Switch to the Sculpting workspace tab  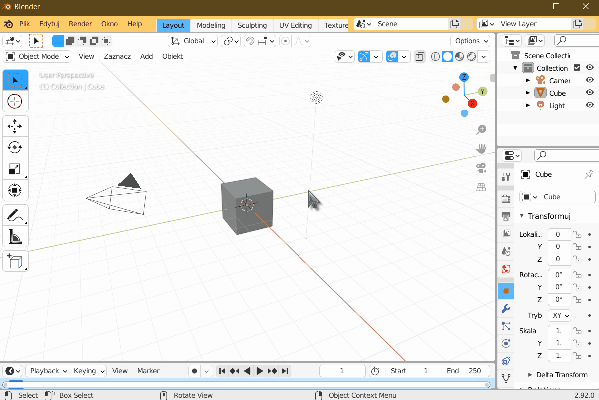point(252,25)
